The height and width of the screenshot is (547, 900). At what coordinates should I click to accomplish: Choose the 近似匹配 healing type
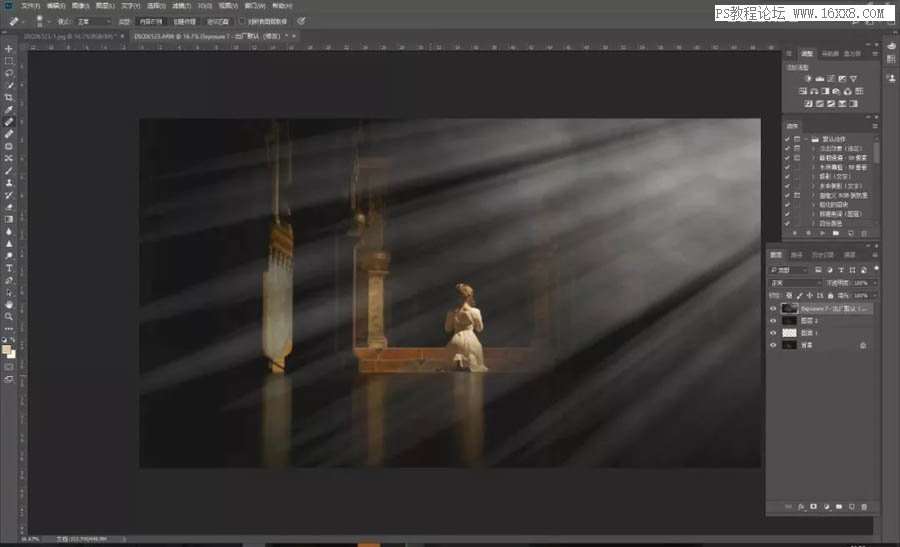click(x=218, y=21)
